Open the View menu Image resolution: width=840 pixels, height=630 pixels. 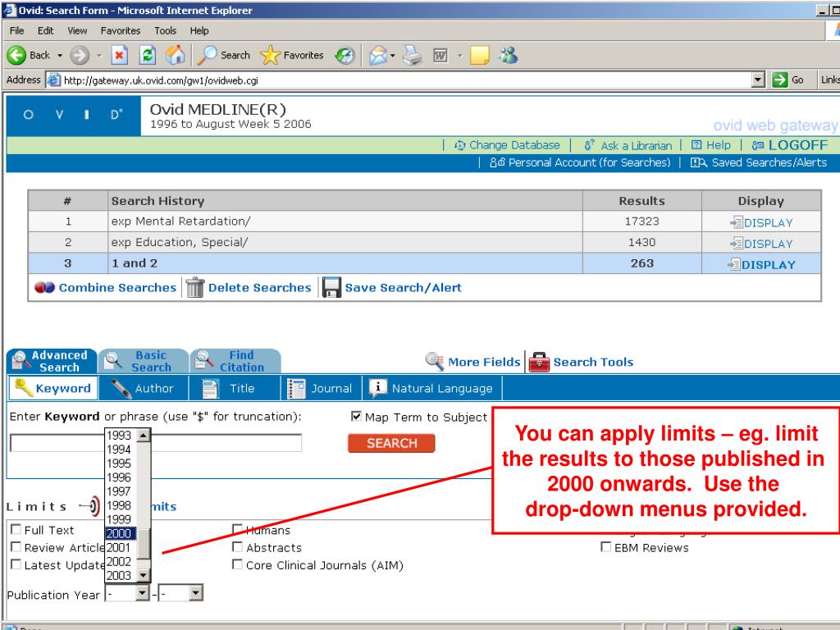pos(77,30)
